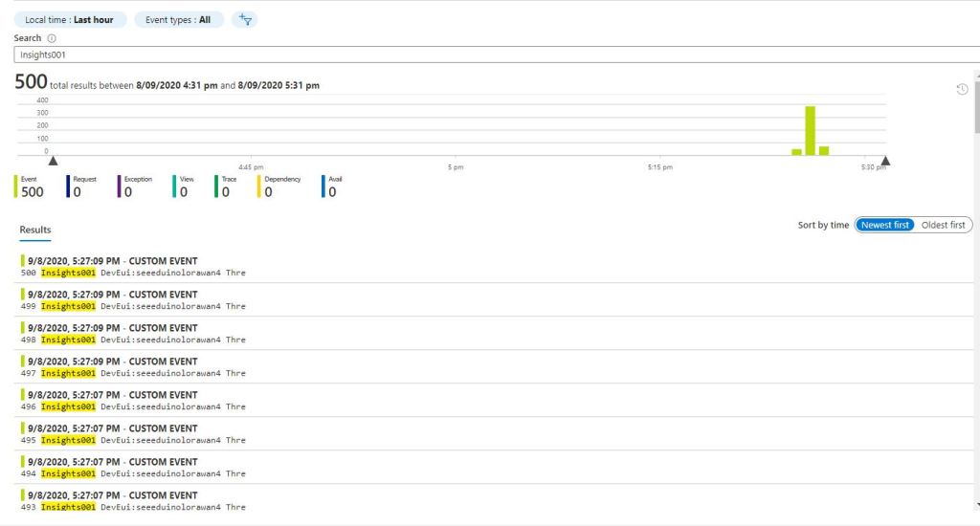Sort results by Newest first
980x526 pixels.
(x=884, y=225)
